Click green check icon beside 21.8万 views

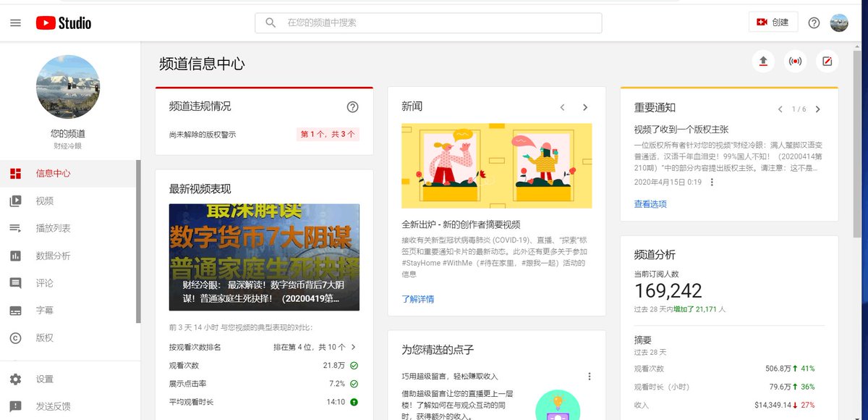tap(354, 365)
